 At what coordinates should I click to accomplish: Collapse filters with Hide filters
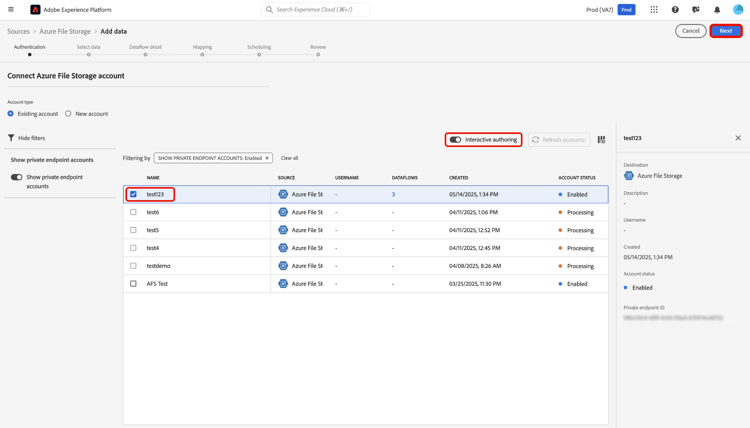click(26, 138)
